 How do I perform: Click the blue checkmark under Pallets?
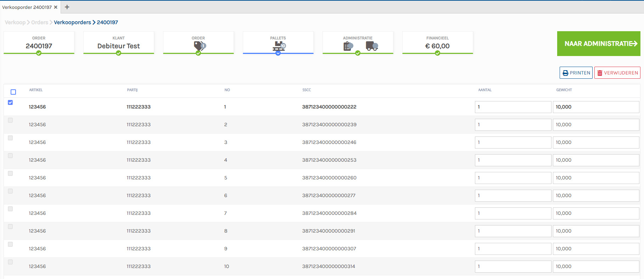[278, 53]
